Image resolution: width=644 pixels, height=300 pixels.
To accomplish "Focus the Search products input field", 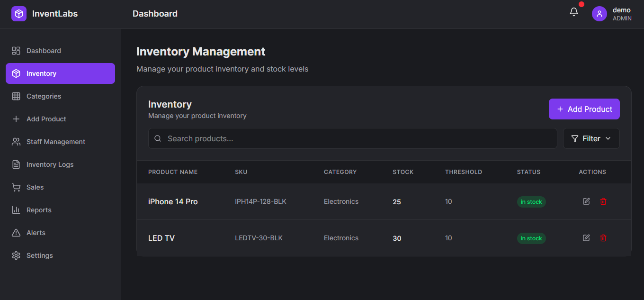I will point(352,138).
